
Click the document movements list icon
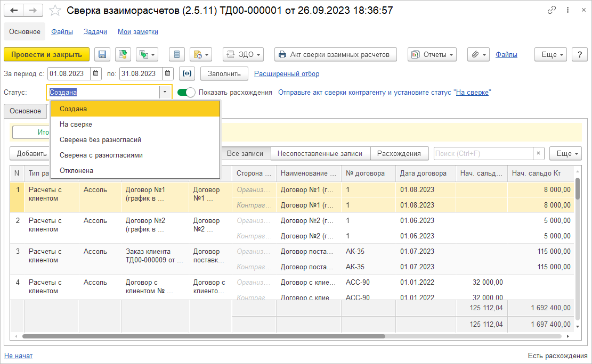177,54
